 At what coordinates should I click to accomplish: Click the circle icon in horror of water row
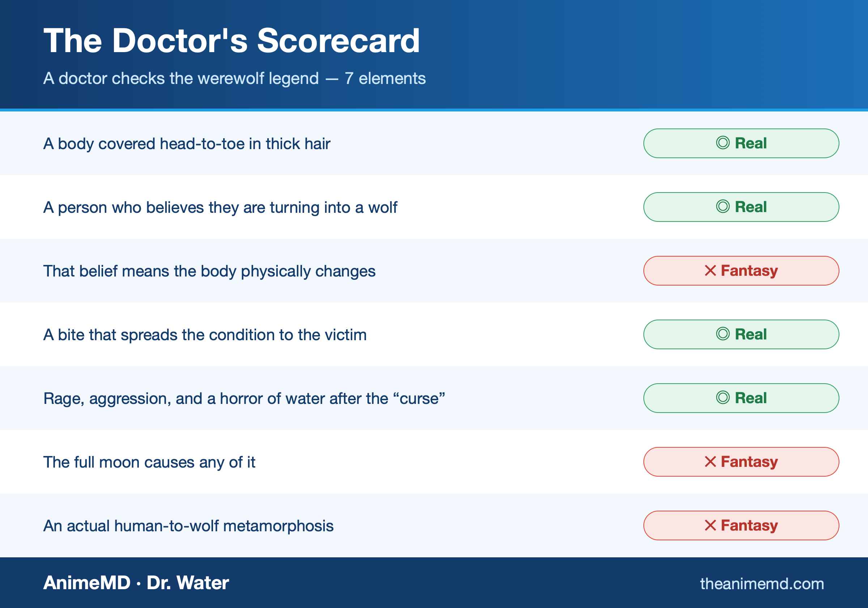[723, 398]
